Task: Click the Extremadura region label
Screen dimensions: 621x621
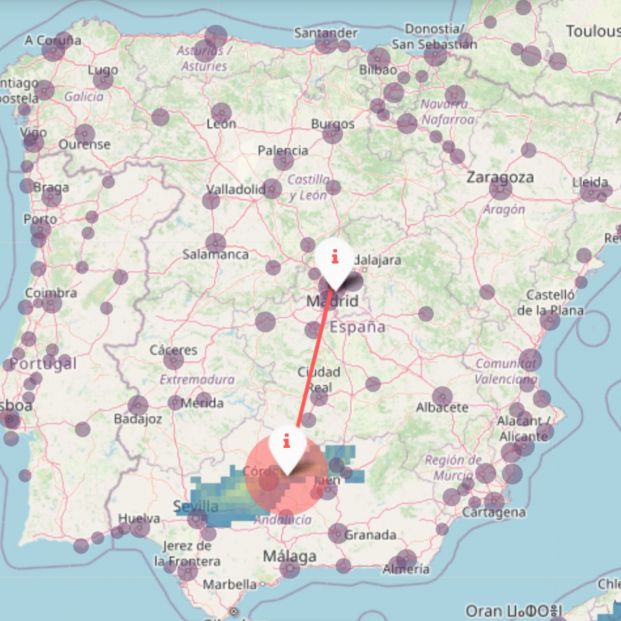Action: click(197, 379)
